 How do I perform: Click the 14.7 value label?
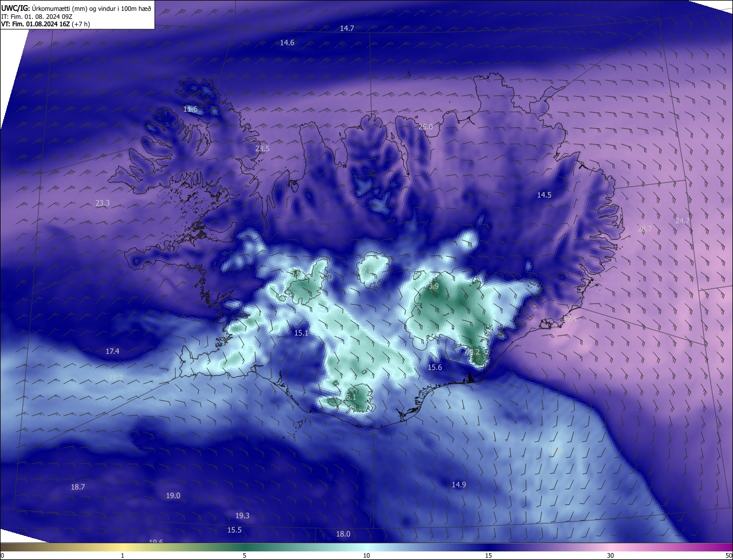347,28
